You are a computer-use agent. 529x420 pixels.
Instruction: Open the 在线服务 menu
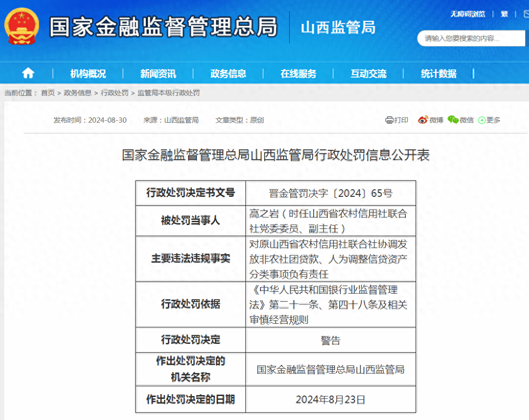299,73
